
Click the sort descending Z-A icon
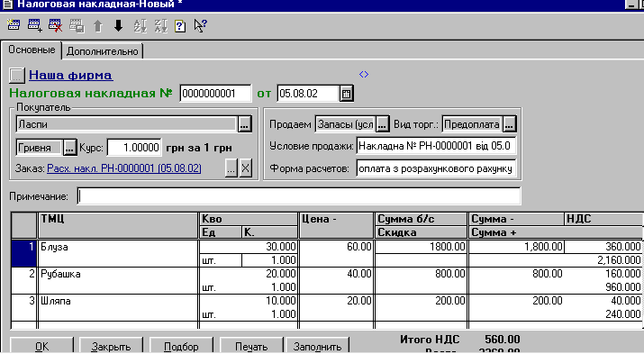coord(160,26)
